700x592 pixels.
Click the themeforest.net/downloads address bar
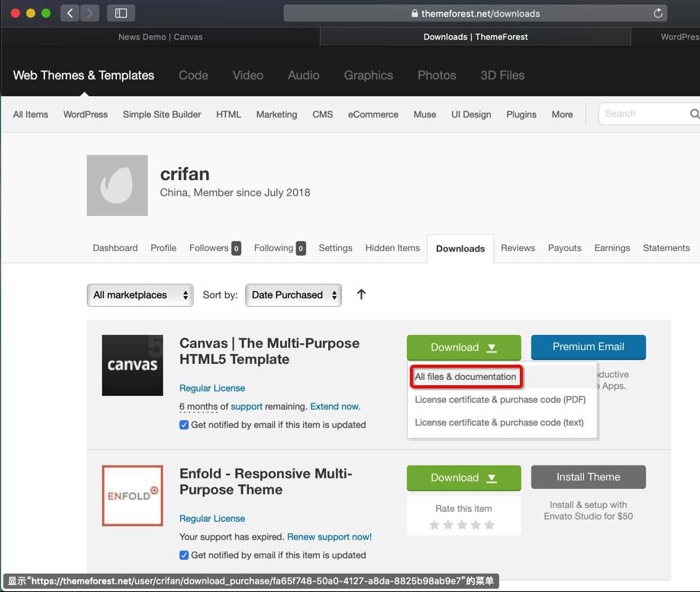475,14
